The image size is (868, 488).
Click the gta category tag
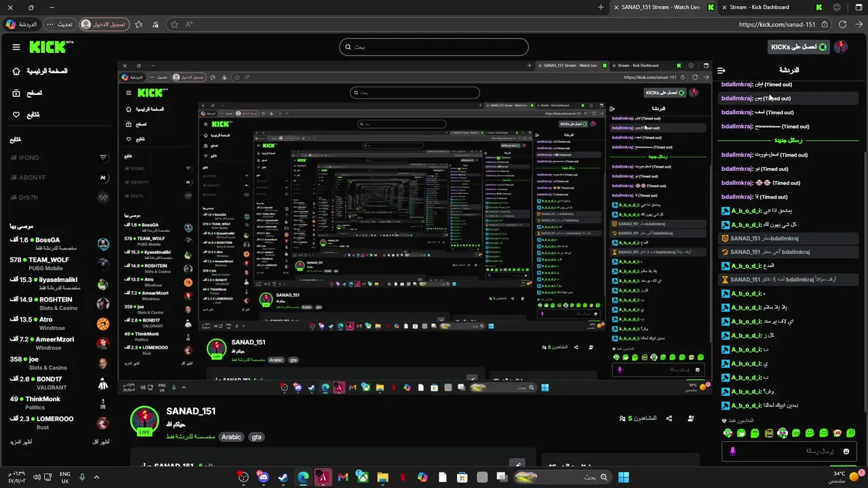point(256,437)
